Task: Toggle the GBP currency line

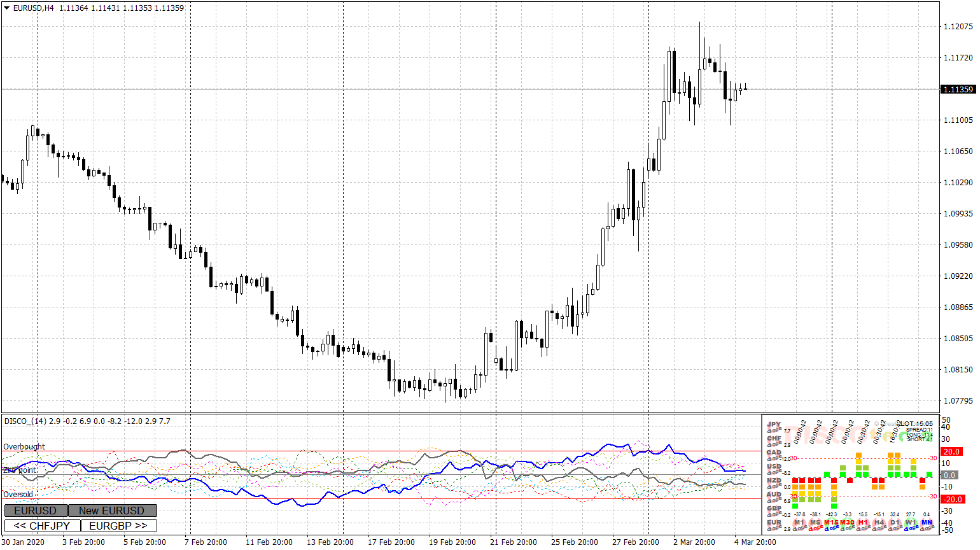Action: (774, 508)
